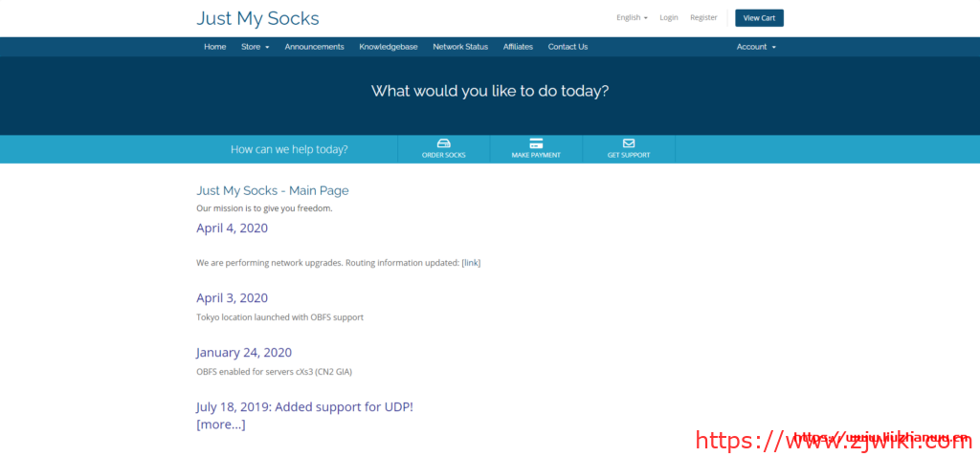The width and height of the screenshot is (980, 457).
Task: Open the Affiliates menu item
Action: click(518, 47)
